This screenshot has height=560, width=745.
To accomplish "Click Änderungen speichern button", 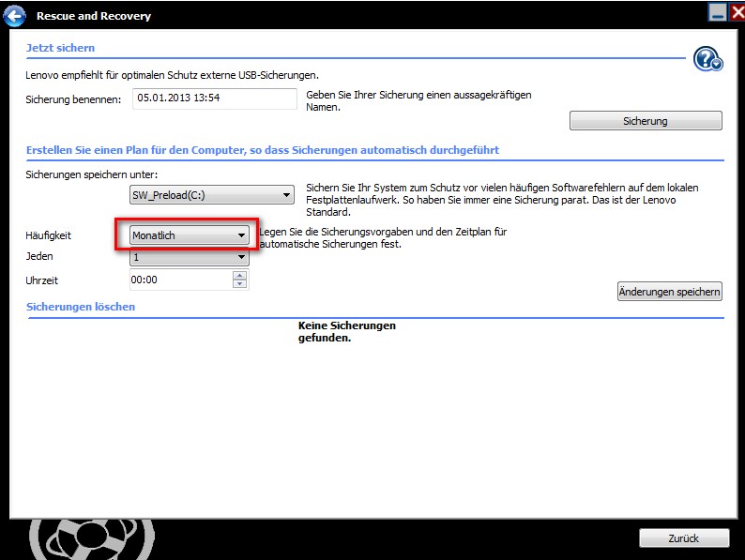I will coord(669,292).
